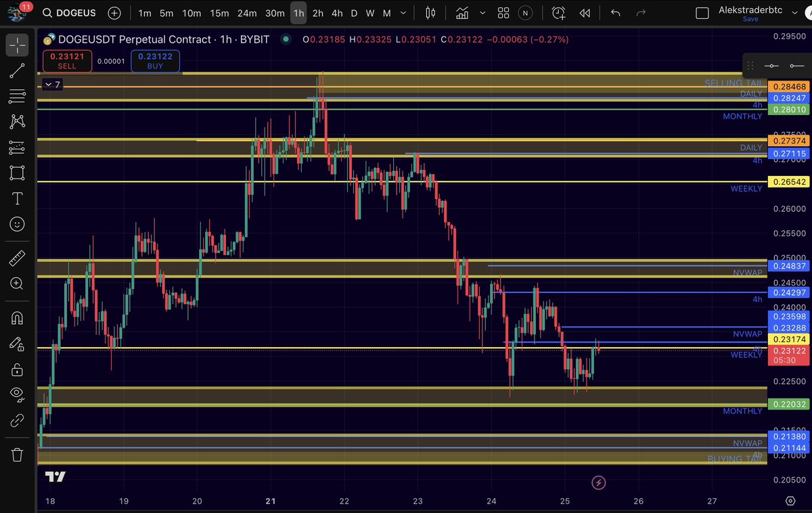Click the first line-style icon in floating toolbar
The image size is (812, 513).
tap(772, 66)
